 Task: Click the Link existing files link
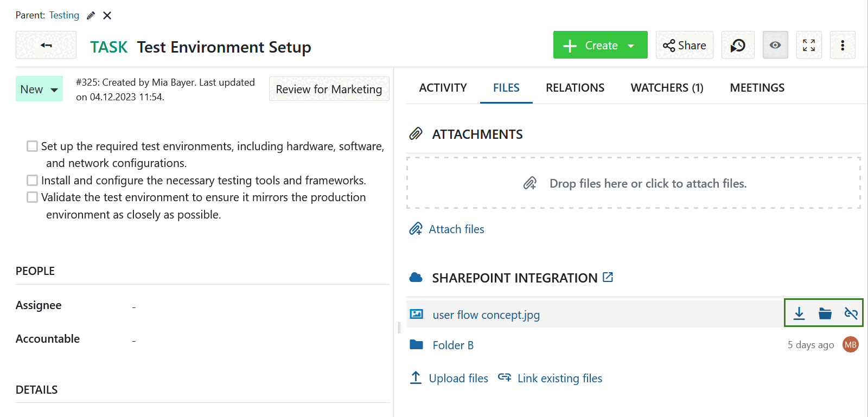tap(559, 378)
